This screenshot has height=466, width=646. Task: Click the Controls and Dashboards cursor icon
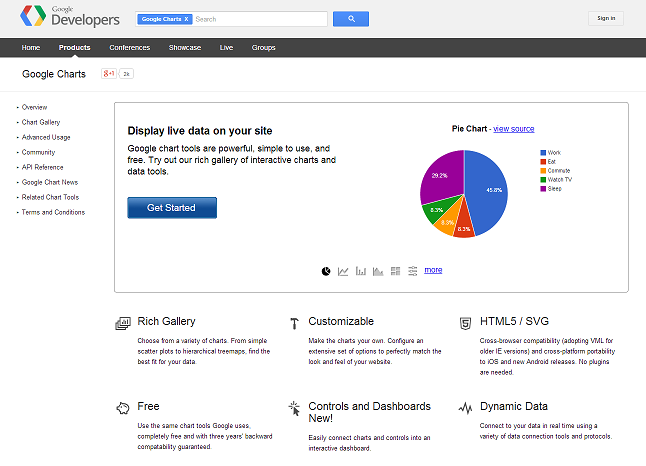294,408
